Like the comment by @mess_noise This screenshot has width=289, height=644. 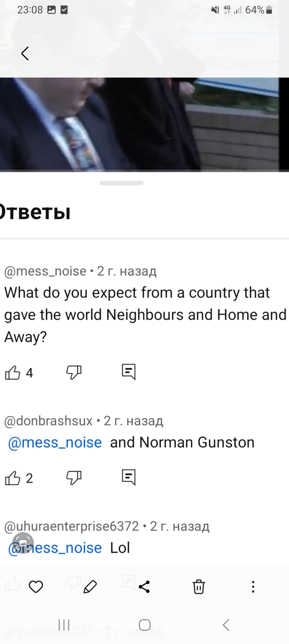[x=13, y=372]
